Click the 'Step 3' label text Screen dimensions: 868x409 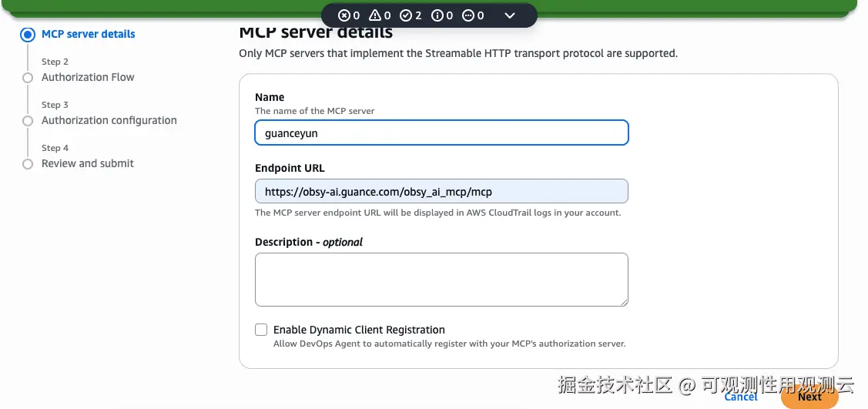(55, 105)
